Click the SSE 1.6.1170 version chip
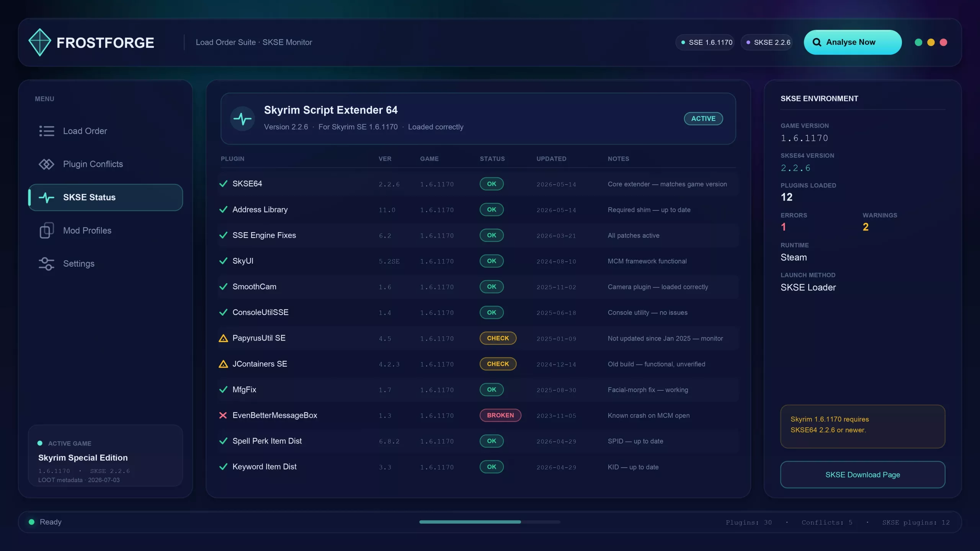 pyautogui.click(x=705, y=42)
